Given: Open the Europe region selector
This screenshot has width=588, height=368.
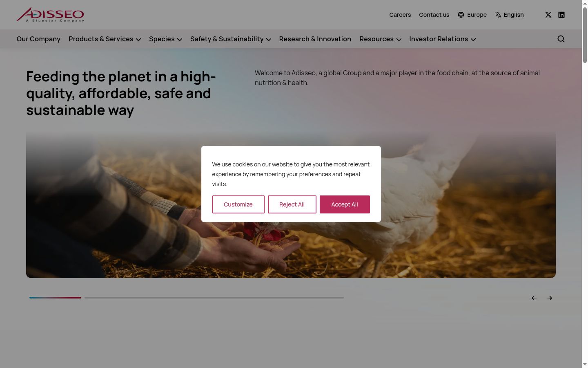Looking at the screenshot, I should tap(472, 15).
